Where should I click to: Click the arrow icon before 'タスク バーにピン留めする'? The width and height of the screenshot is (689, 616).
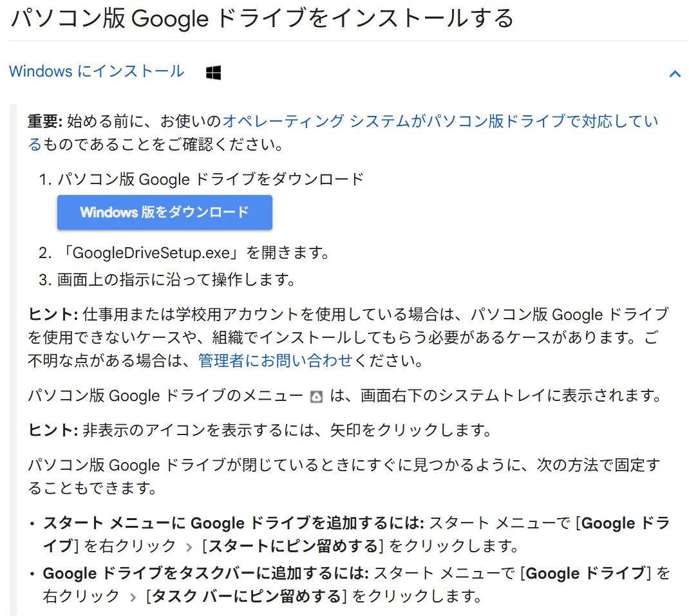[133, 597]
